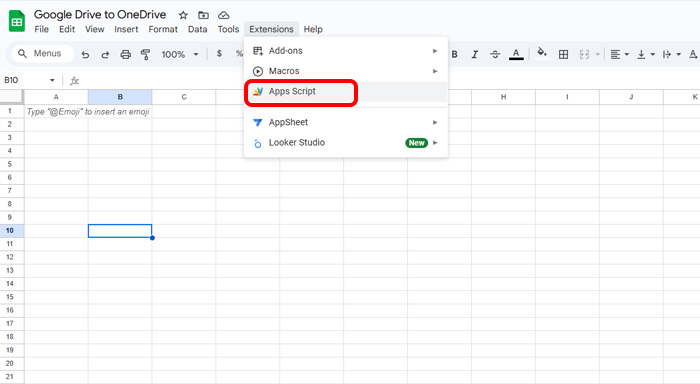
Task: Select column J header
Action: [x=631, y=97]
